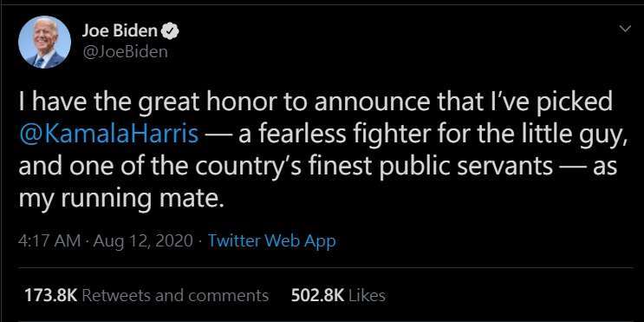Screen dimensions: 644x322
Task: Click the words 'my running mate.'
Action: [122, 199]
